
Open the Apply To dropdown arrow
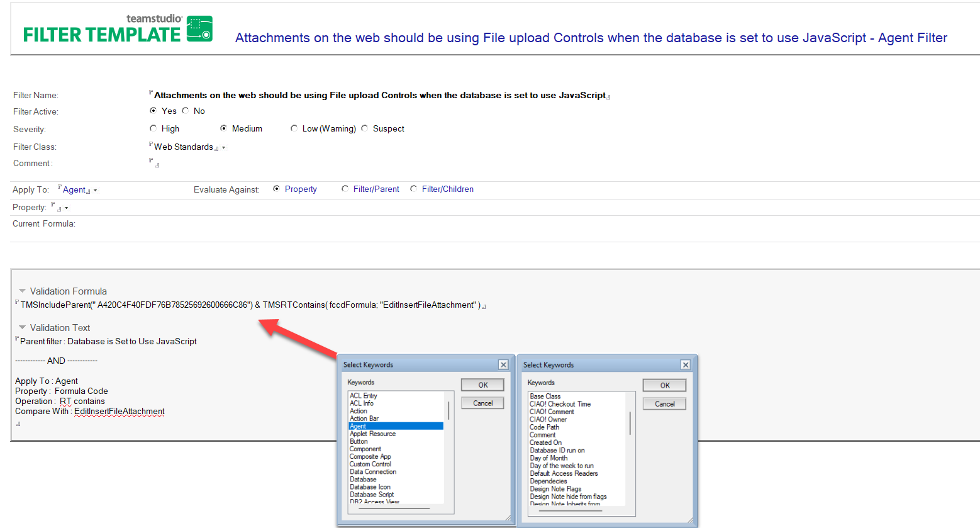coord(96,191)
